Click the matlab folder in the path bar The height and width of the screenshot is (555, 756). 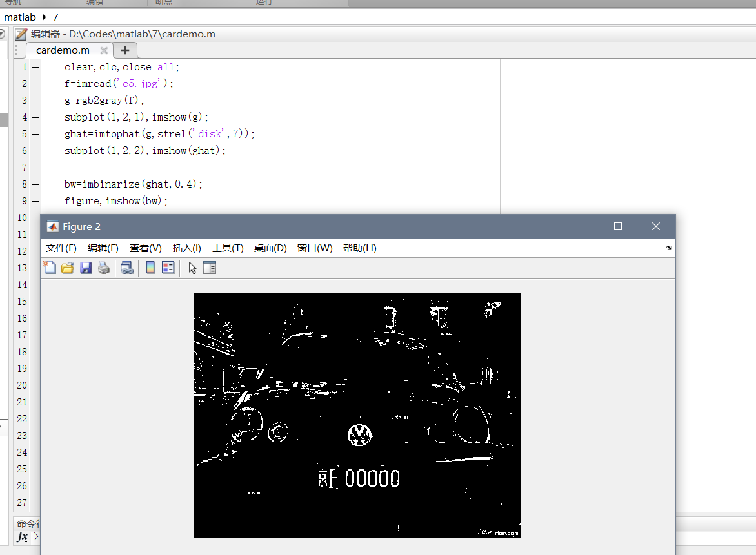(20, 17)
